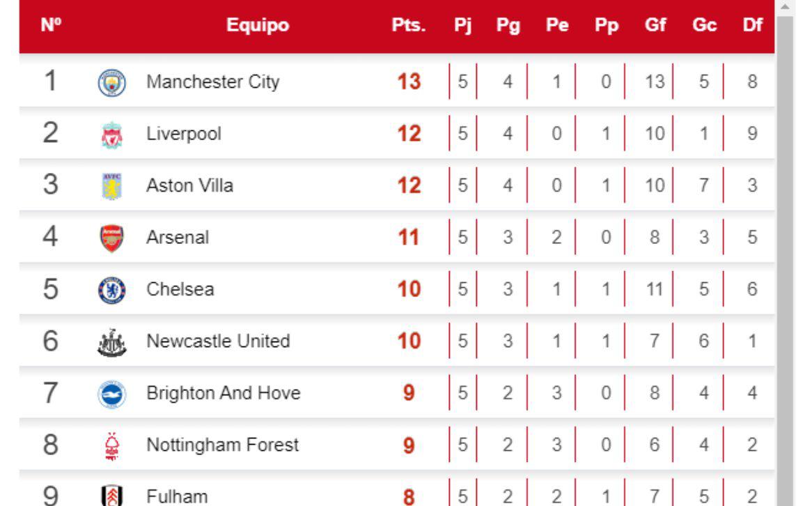
Task: Click the Liverpool club crest
Action: pos(111,135)
